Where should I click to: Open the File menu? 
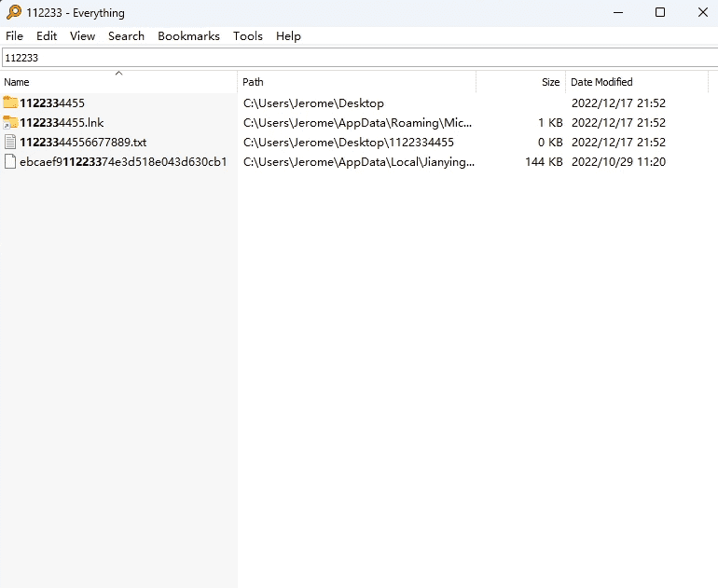[x=14, y=35]
